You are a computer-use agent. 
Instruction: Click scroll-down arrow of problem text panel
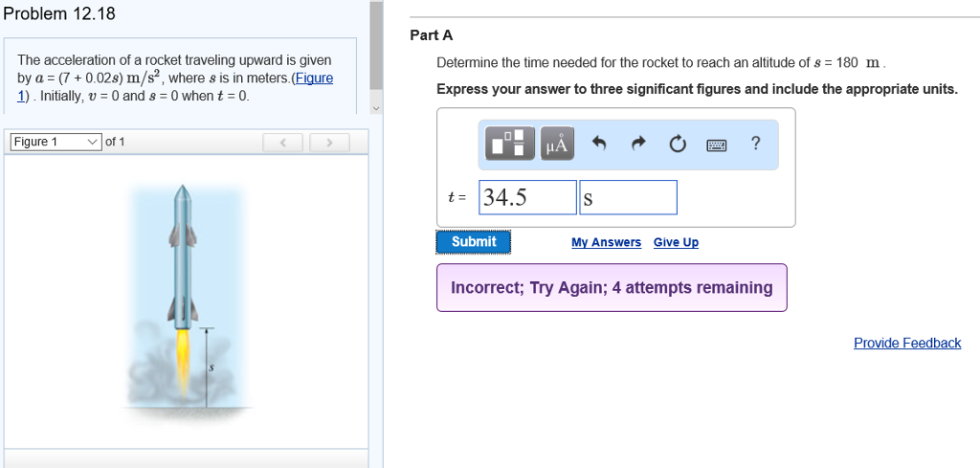(376, 107)
